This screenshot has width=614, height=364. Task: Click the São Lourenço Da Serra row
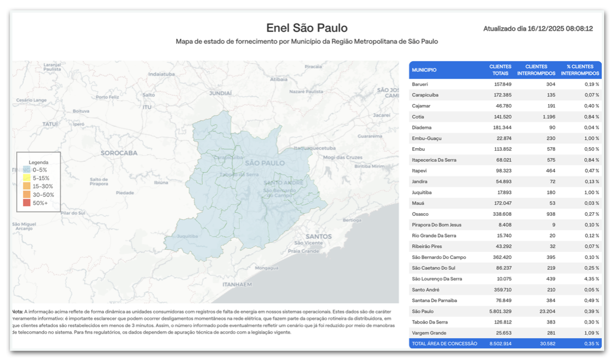point(505,279)
